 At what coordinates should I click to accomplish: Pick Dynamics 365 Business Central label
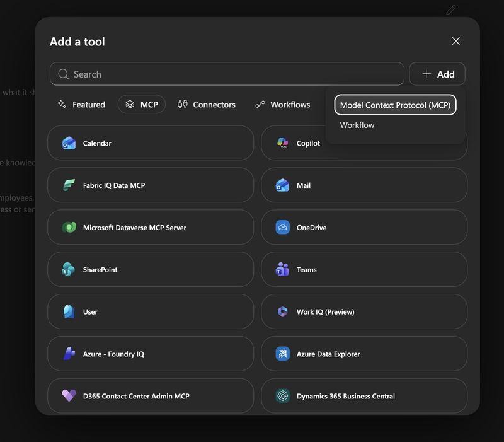point(345,396)
